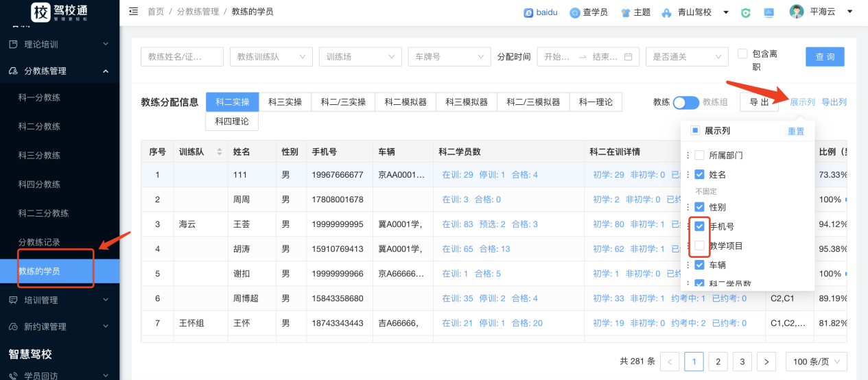Viewport: 868px width, 380px height.
Task: Click the 教练姓名 search input field
Action: pyautogui.click(x=182, y=57)
